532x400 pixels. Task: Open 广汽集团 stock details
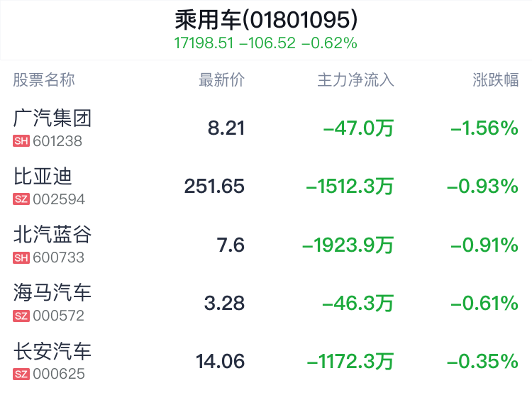53,118
